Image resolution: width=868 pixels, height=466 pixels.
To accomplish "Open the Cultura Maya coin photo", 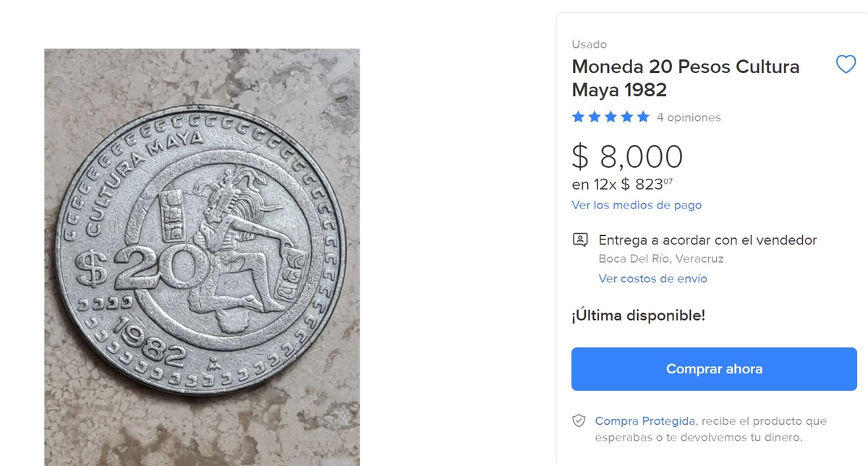I will [202, 258].
